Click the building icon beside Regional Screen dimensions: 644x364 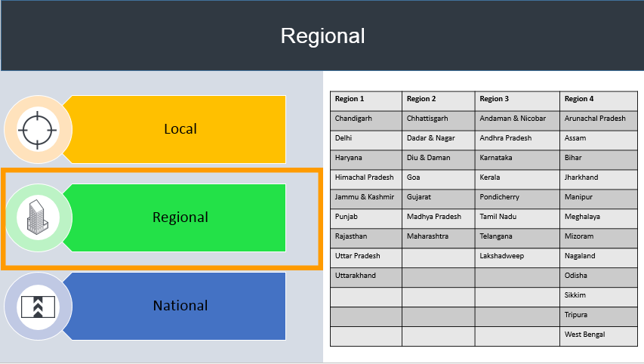pos(37,217)
